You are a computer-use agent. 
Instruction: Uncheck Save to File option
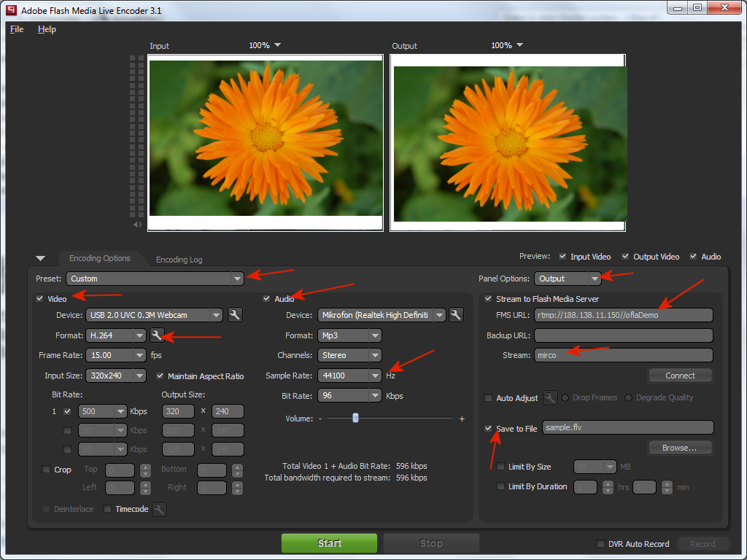click(489, 428)
